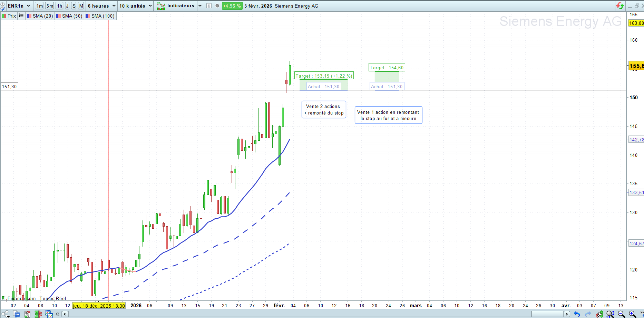Toggle the S weekly timeframe button
644x318 pixels.
click(x=74, y=6)
